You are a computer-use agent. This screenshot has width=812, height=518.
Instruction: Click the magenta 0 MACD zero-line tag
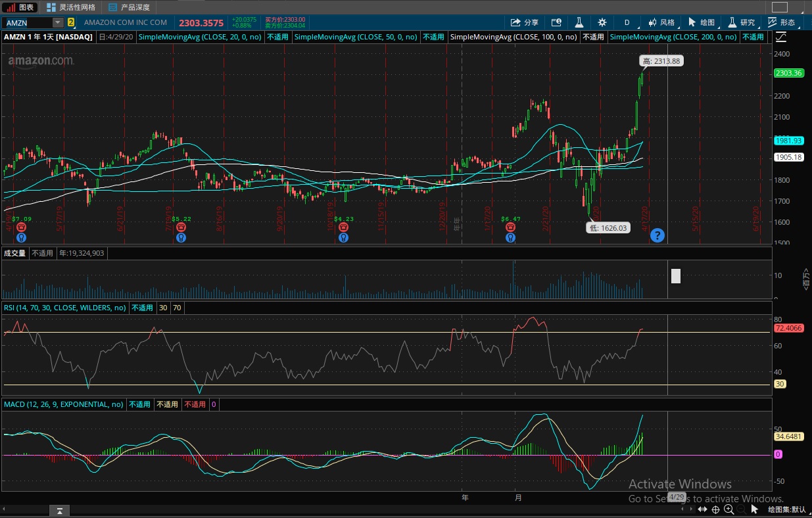(778, 454)
